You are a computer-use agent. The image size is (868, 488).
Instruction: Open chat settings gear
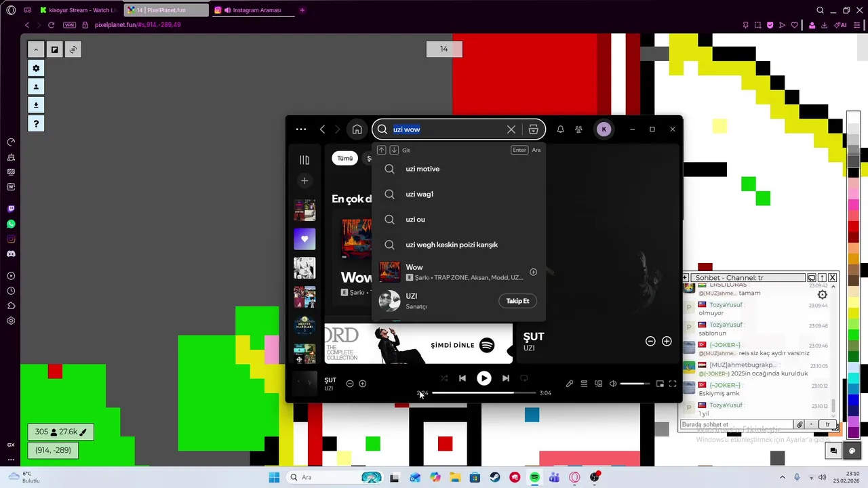tap(823, 295)
